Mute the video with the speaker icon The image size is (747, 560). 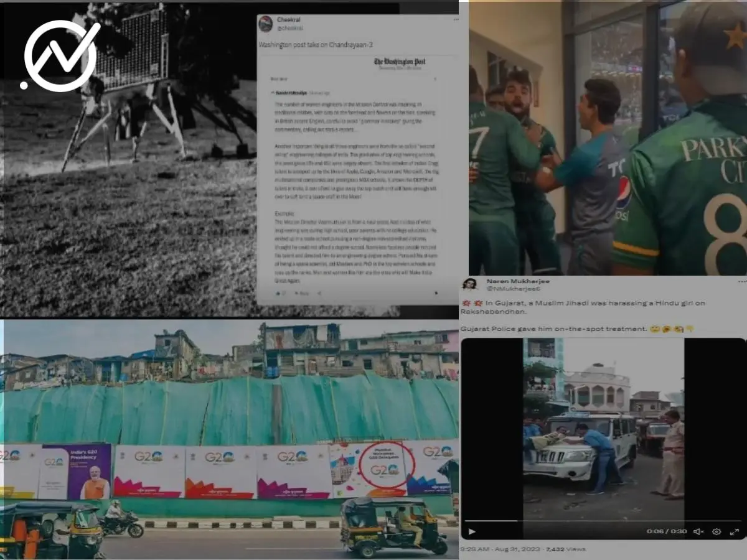click(698, 531)
